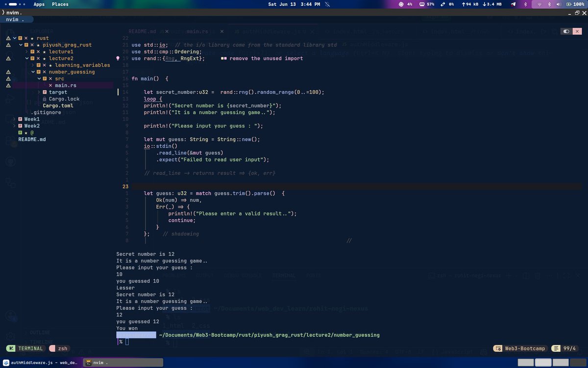The height and width of the screenshot is (368, 588).
Task: Open the date and time clock
Action: point(294,4)
